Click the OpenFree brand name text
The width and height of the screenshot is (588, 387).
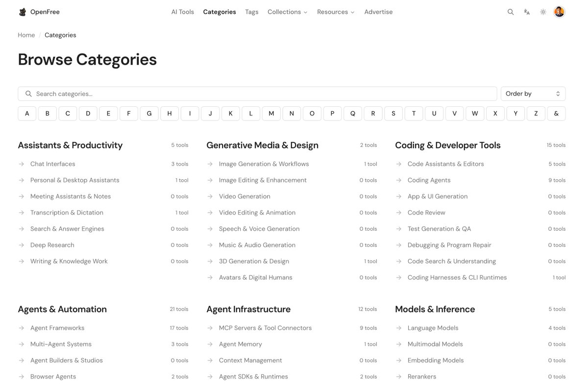point(45,12)
